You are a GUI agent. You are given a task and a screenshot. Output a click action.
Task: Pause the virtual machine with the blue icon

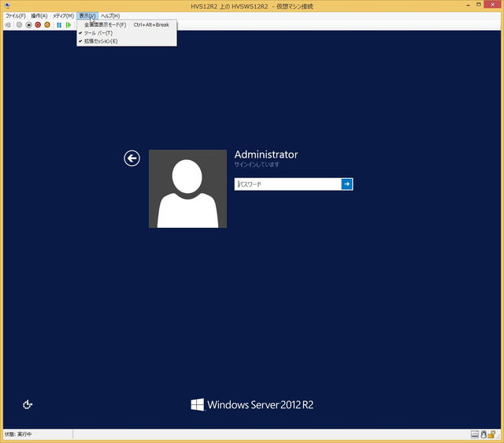[x=59, y=24]
